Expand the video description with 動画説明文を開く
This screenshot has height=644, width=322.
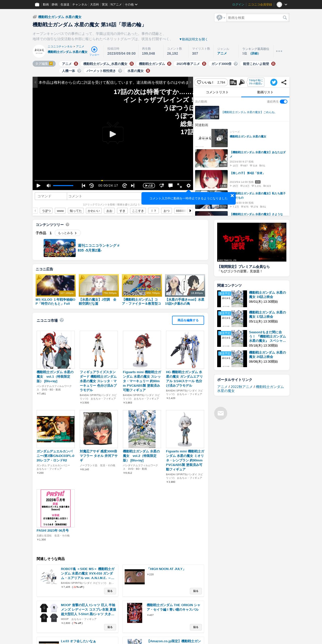click(193, 39)
